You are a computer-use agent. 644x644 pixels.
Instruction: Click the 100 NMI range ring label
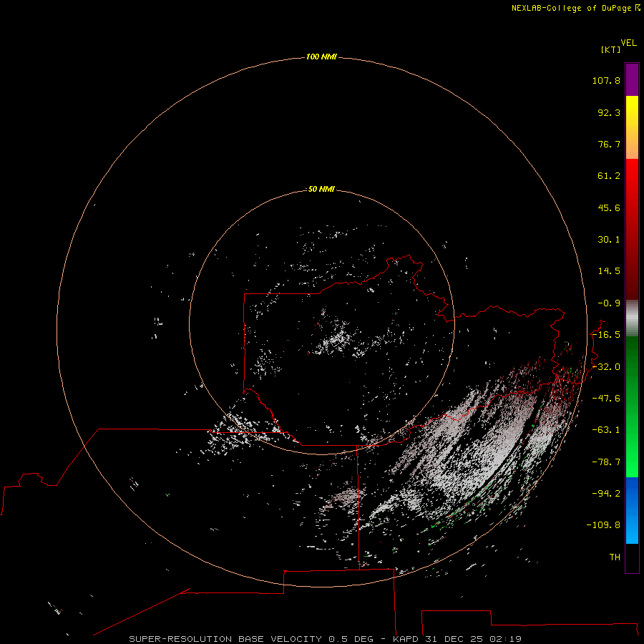(321, 57)
